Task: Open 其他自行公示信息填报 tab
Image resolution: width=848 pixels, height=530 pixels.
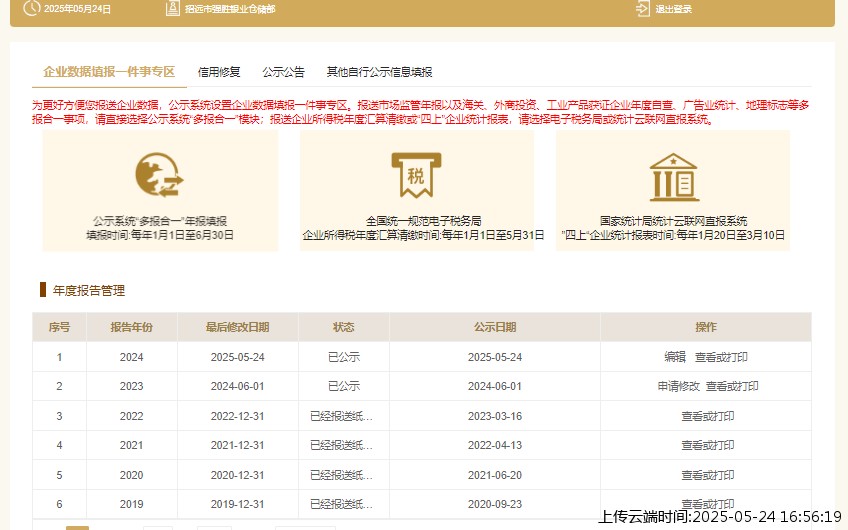Action: pos(380,72)
